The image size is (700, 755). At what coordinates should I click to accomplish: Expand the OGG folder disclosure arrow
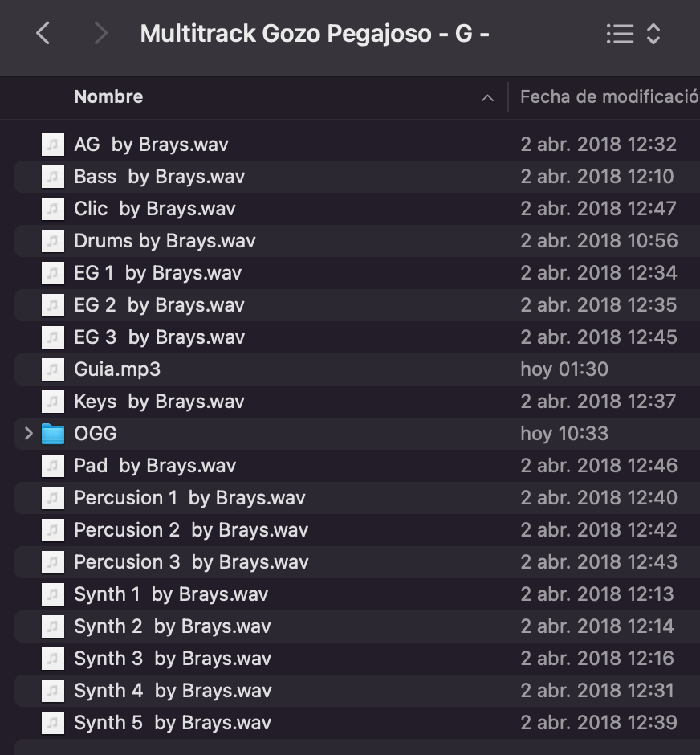(x=28, y=434)
